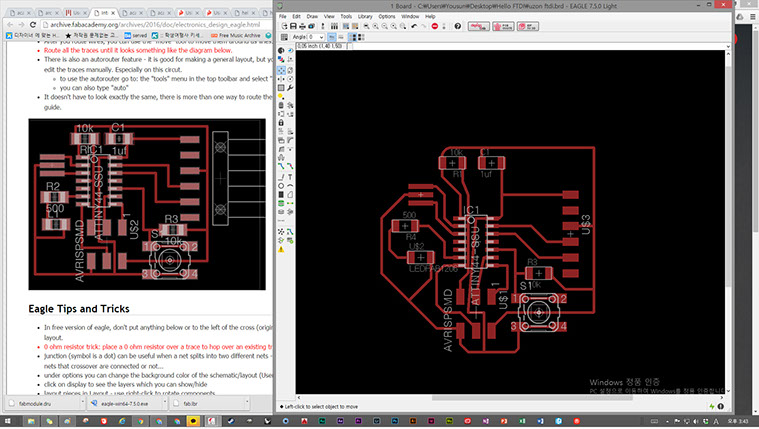Show hidden system tray icons arrow

coord(667,421)
